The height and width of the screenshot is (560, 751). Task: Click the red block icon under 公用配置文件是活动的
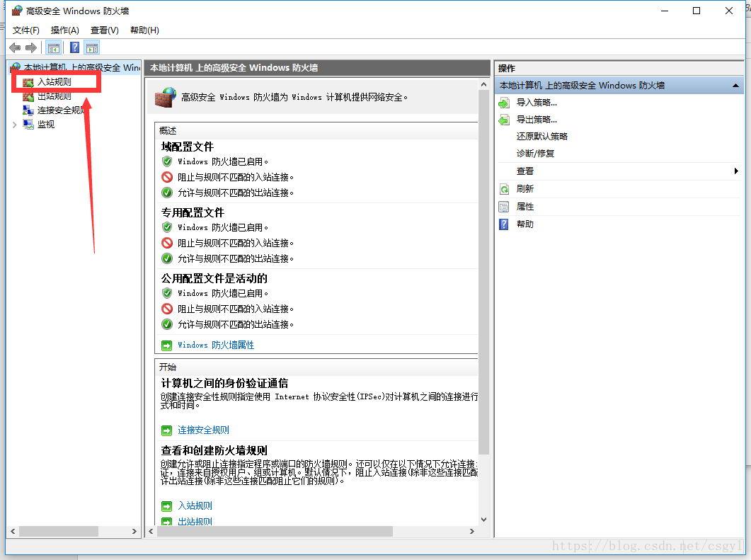coord(166,309)
